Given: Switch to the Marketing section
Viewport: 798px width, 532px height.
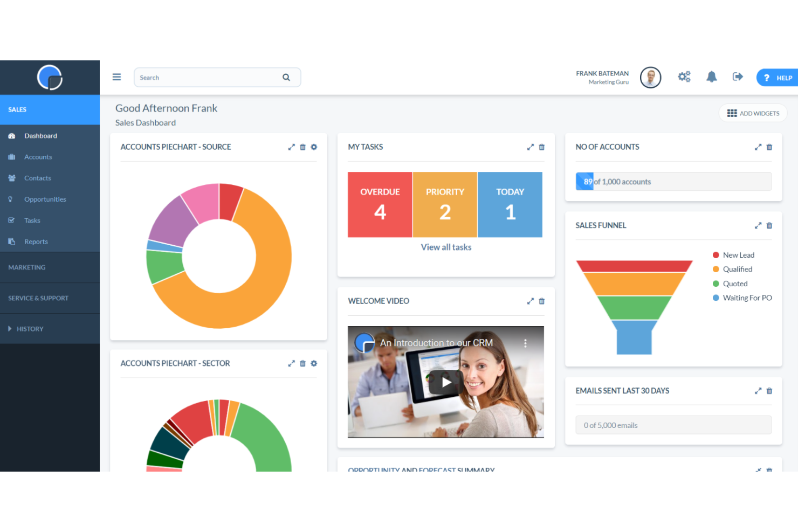Looking at the screenshot, I should click(x=26, y=267).
